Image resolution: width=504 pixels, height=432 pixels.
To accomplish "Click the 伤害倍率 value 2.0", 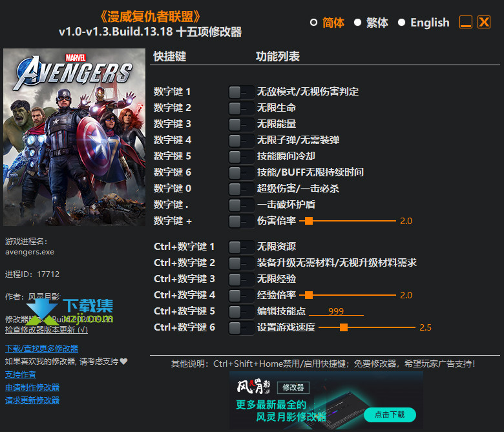I will point(406,221).
